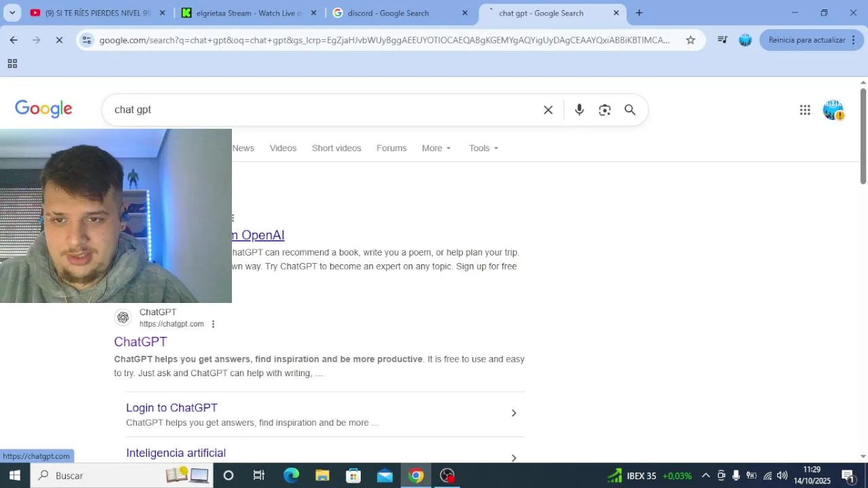Click the Google logo

tap(43, 109)
